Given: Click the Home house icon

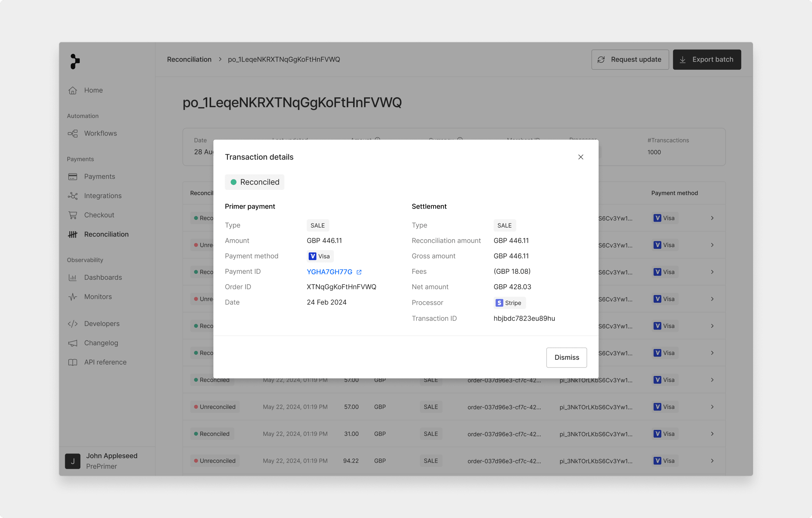Looking at the screenshot, I should pyautogui.click(x=73, y=91).
